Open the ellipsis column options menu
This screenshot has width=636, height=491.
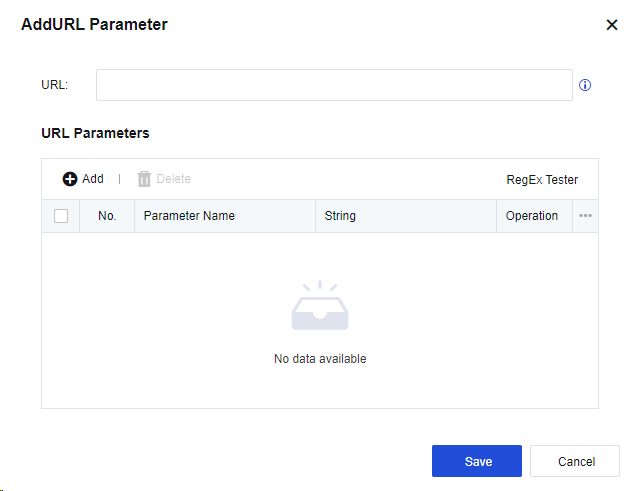point(586,216)
